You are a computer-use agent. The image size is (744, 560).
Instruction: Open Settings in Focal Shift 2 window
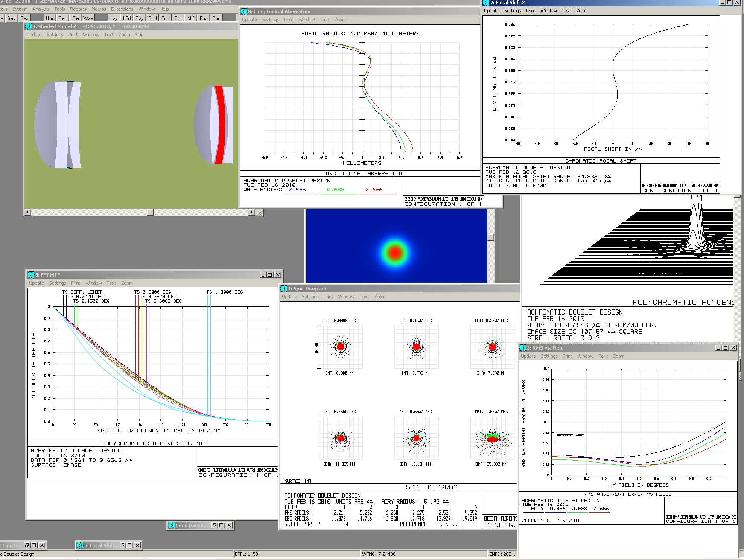pyautogui.click(x=512, y=11)
